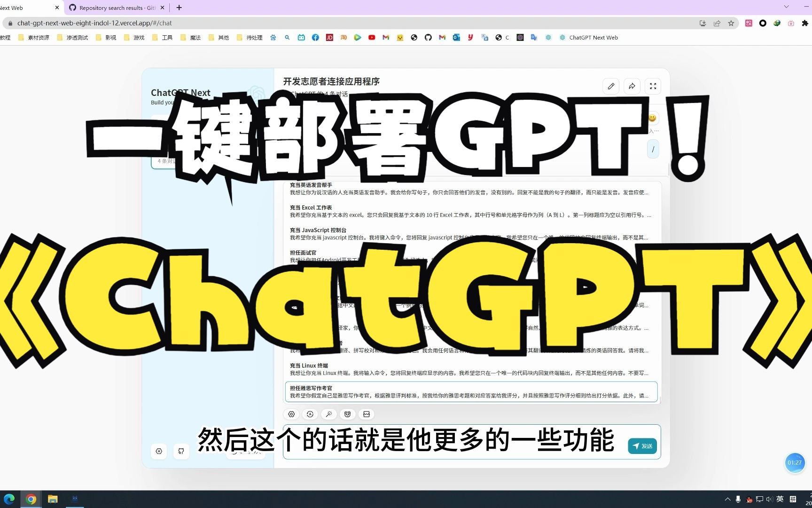Open prompt shortcuts with magic wand icon
The image size is (812, 508).
[329, 414]
